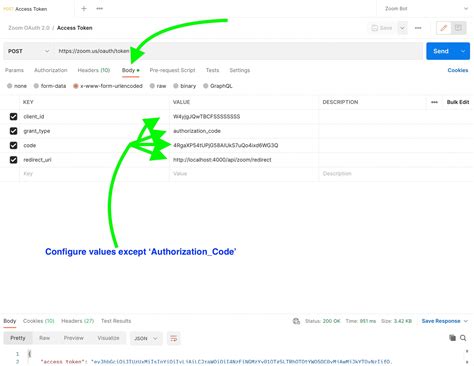Open a new request tab with plus icon
Image resolution: width=474 pixels, height=366 pixels.
click(84, 9)
